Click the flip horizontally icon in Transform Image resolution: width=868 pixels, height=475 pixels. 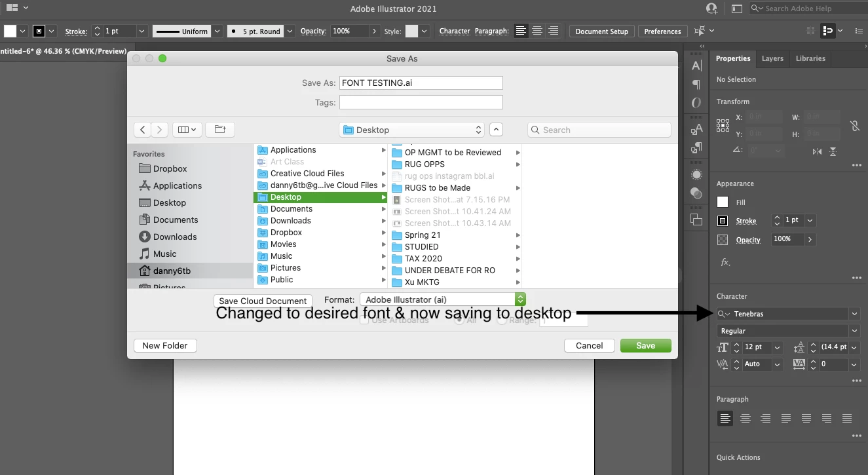pos(816,151)
